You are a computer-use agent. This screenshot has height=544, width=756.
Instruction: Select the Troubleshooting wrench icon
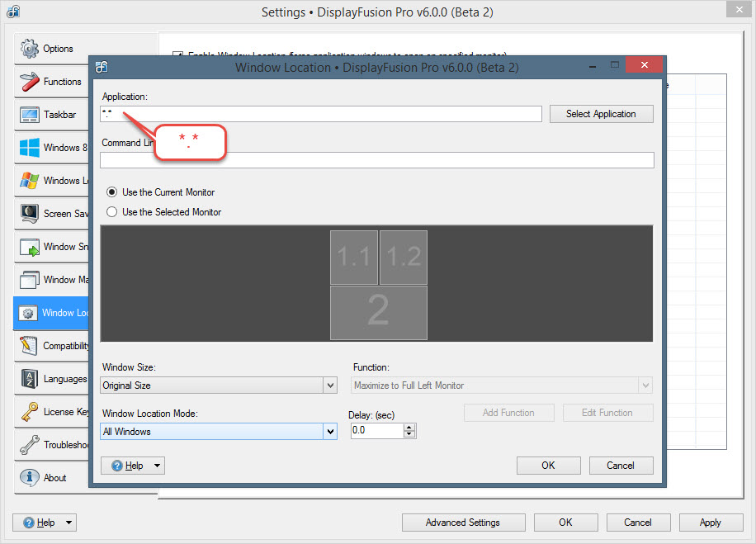[x=30, y=445]
